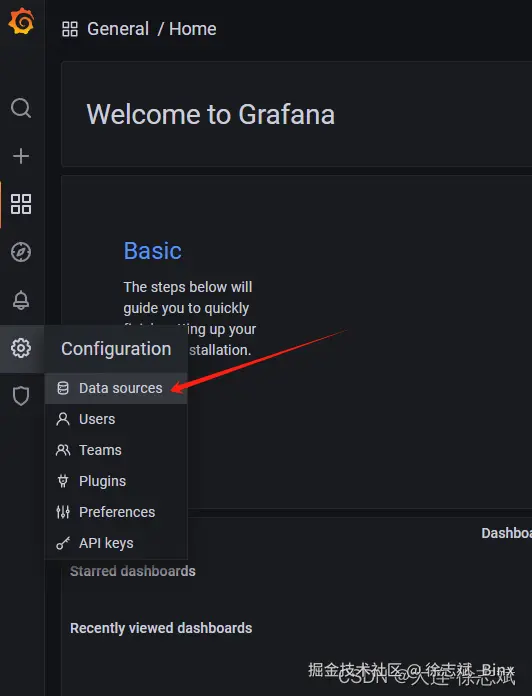This screenshot has width=532, height=696.
Task: Open Teams from Configuration menu
Action: click(116, 450)
